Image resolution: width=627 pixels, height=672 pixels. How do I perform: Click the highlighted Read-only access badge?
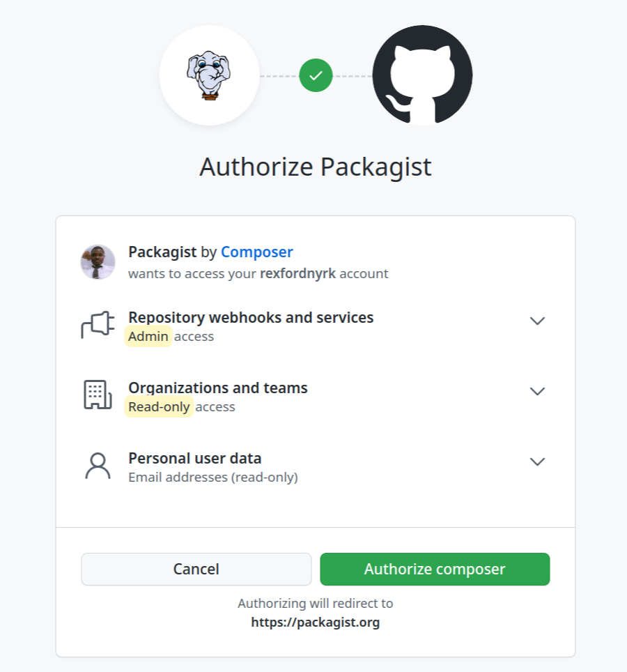pyautogui.click(x=159, y=406)
